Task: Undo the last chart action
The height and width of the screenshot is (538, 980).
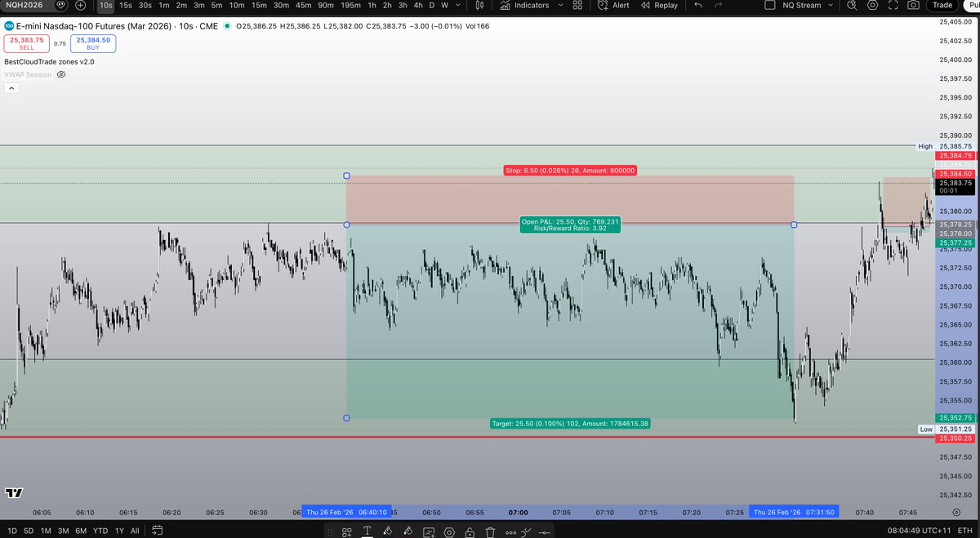Action: 697,5
